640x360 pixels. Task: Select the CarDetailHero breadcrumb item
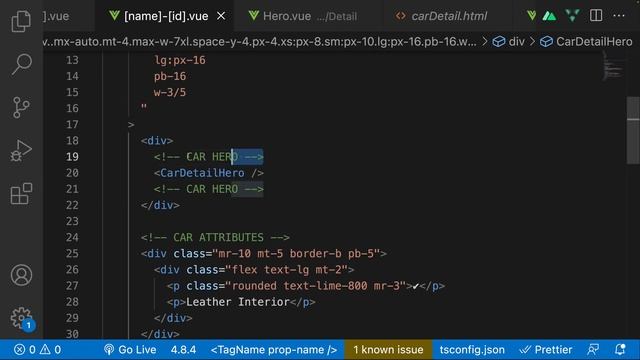click(x=586, y=42)
